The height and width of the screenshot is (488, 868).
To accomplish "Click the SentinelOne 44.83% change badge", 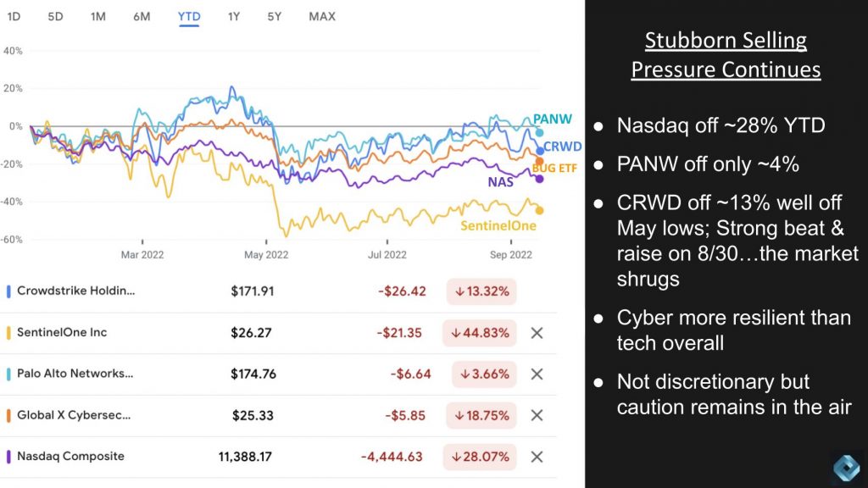I will point(480,333).
